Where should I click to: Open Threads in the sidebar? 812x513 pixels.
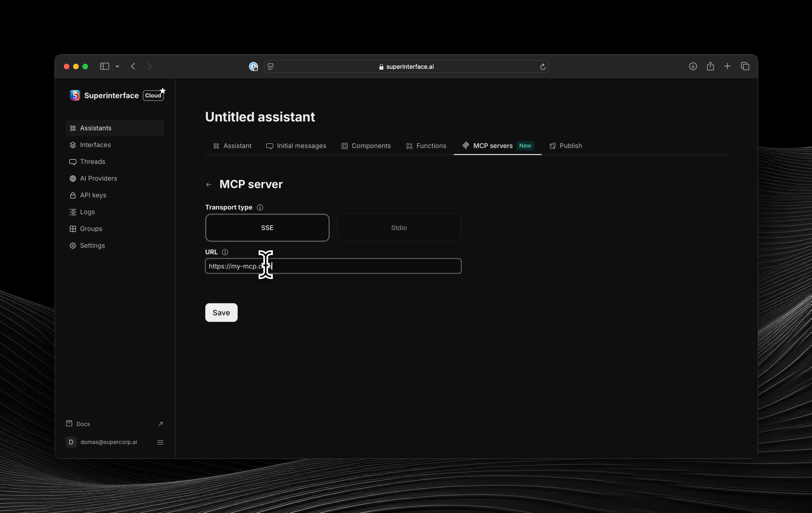[x=92, y=162]
